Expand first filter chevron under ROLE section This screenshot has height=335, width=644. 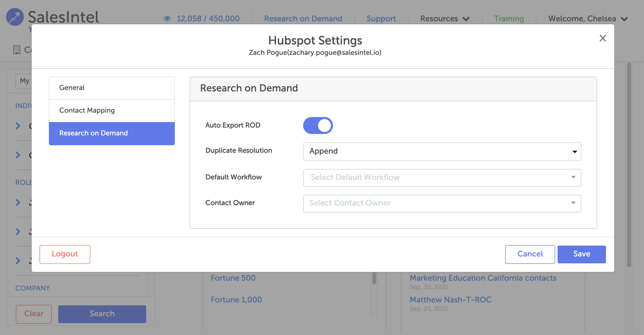point(18,202)
